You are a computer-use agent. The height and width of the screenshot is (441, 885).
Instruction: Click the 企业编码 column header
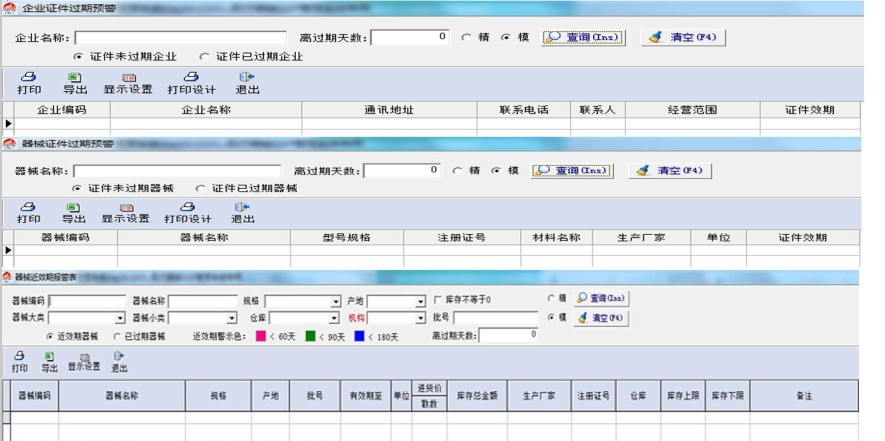62,110
